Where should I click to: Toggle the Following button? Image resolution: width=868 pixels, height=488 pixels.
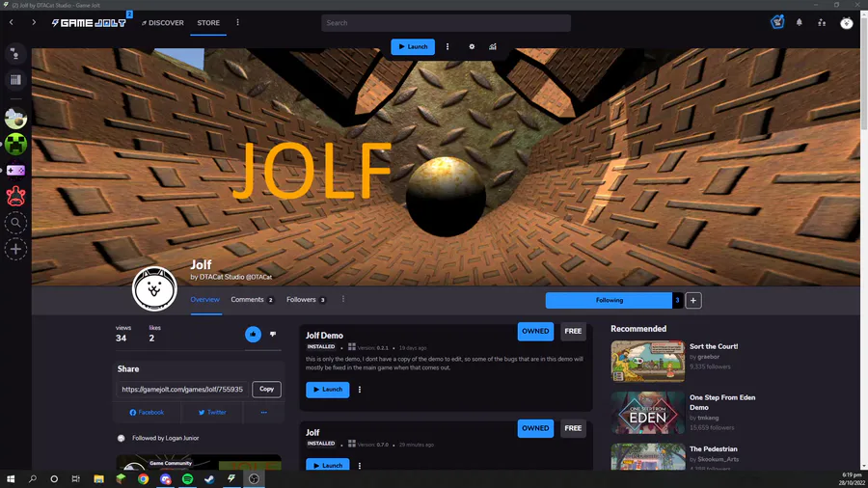tap(609, 301)
